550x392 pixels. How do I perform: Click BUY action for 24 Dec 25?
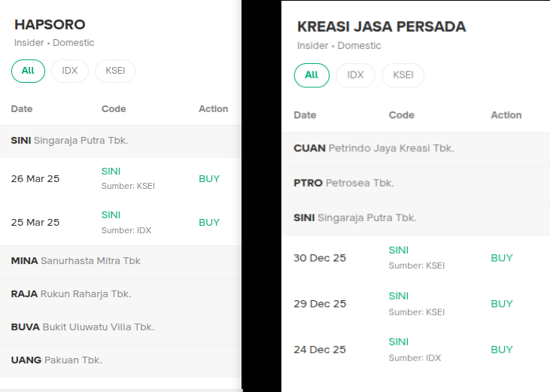click(x=501, y=350)
